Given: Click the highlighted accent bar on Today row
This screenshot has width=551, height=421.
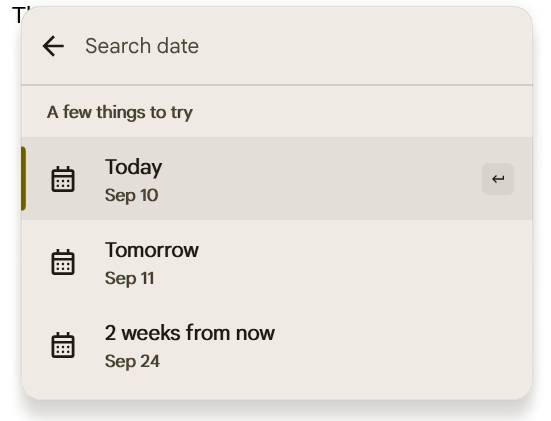Looking at the screenshot, I should (23, 179).
